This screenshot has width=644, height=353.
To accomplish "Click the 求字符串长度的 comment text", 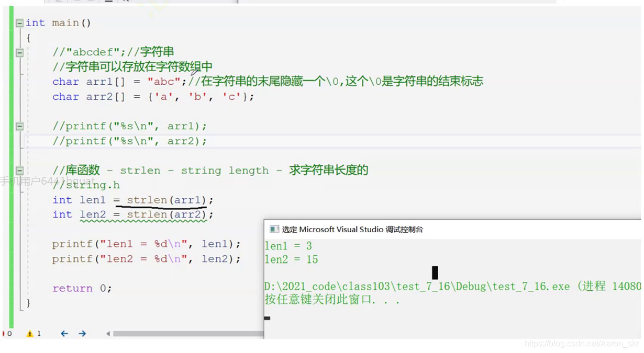I will 329,170.
